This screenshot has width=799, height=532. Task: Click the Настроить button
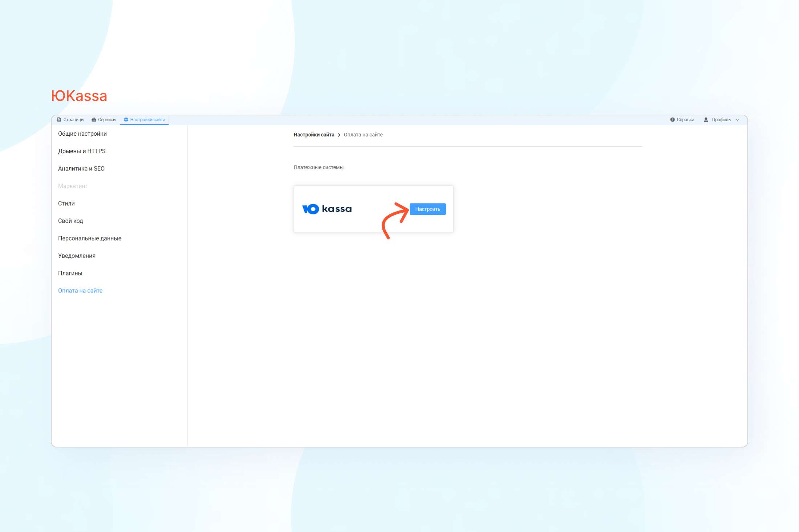tap(427, 209)
